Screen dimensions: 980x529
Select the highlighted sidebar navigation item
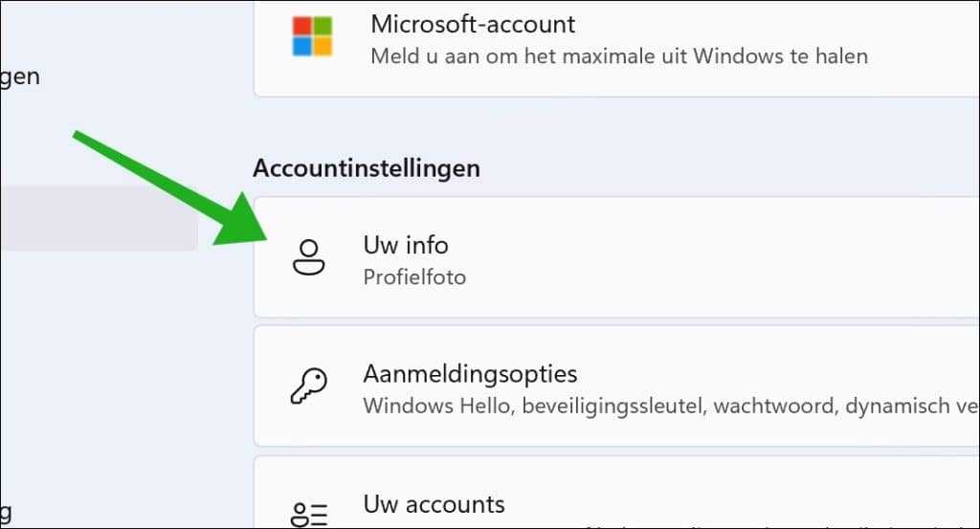[100, 218]
